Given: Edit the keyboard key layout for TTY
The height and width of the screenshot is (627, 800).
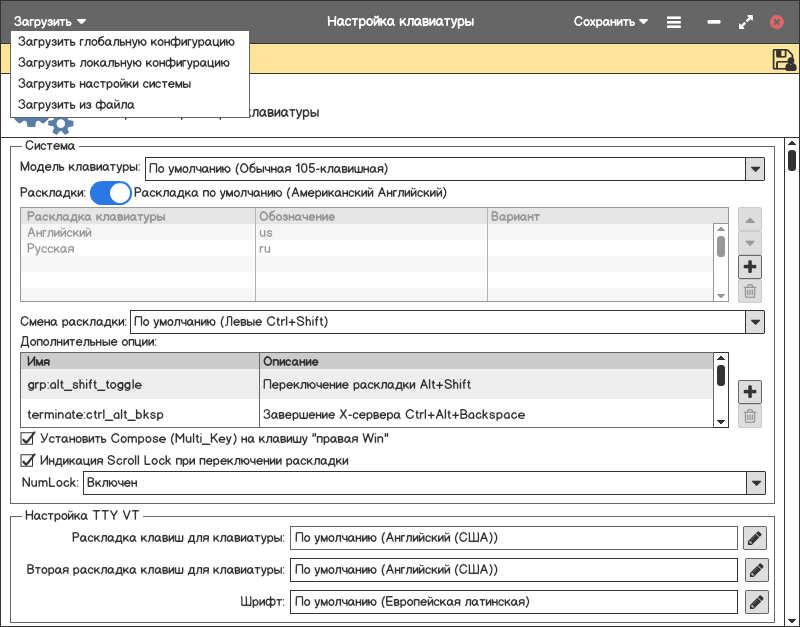Looking at the screenshot, I should click(755, 538).
